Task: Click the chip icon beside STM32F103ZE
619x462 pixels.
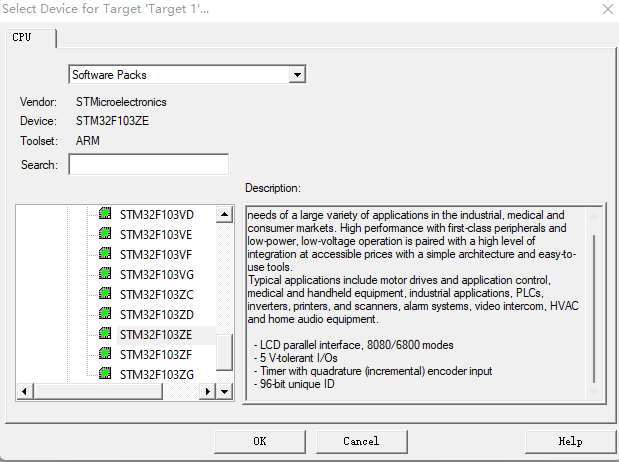Action: pos(105,333)
